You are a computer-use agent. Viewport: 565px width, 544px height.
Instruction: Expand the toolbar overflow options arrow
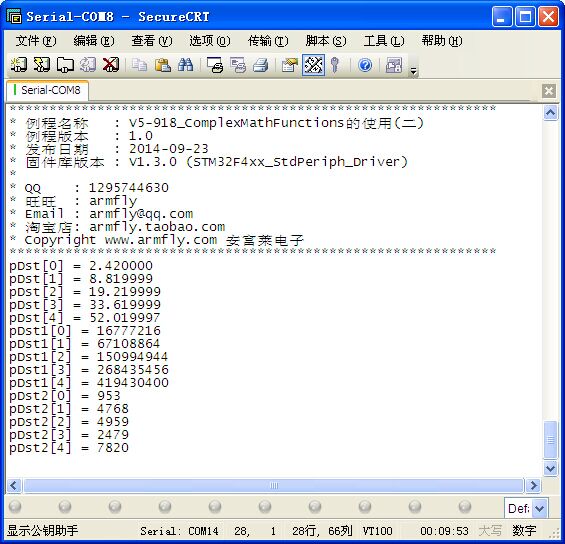click(413, 71)
